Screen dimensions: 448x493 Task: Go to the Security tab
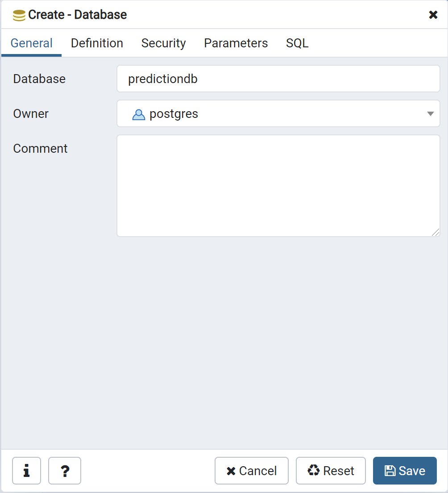(x=163, y=43)
